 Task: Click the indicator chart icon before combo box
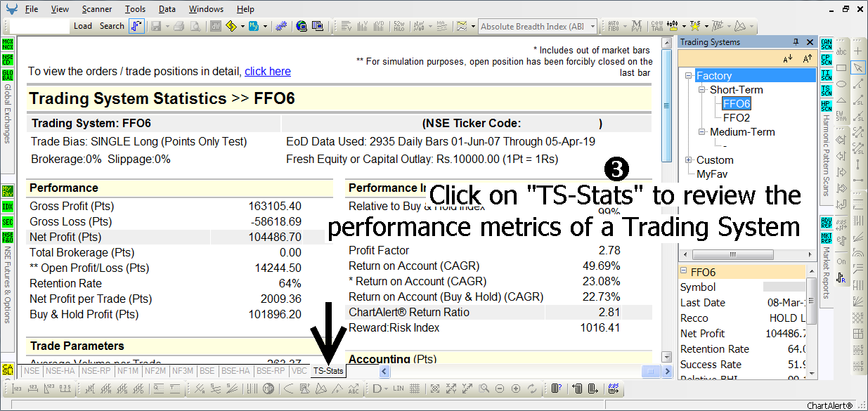(x=461, y=26)
